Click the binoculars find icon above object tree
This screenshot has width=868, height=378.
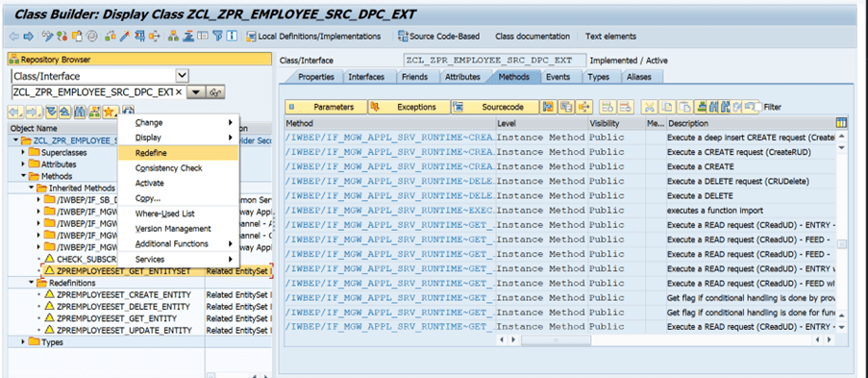tap(80, 112)
